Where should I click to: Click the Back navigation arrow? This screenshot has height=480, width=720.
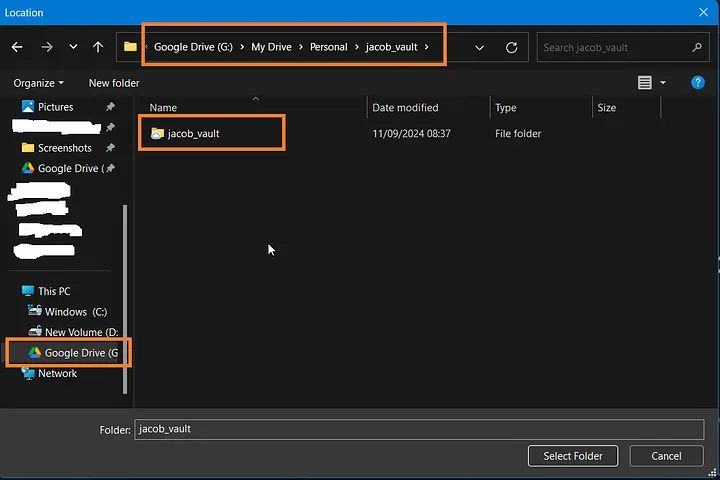(17, 47)
